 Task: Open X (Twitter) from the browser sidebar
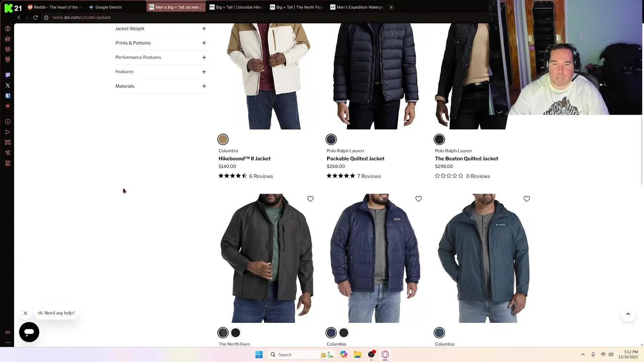pyautogui.click(x=8, y=85)
